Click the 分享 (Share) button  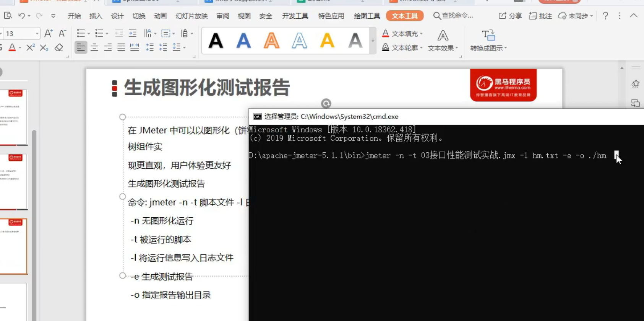(x=510, y=16)
